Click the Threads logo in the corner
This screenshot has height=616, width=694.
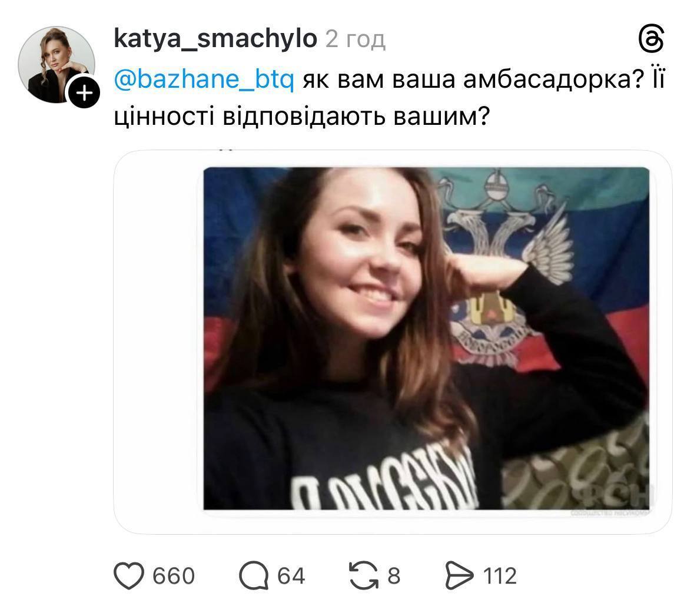pos(651,40)
